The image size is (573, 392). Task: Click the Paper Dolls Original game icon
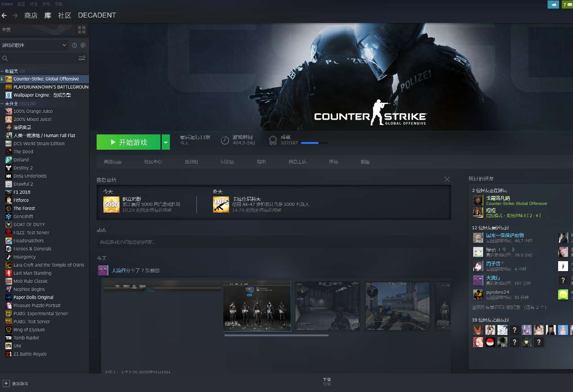pyautogui.click(x=9, y=298)
